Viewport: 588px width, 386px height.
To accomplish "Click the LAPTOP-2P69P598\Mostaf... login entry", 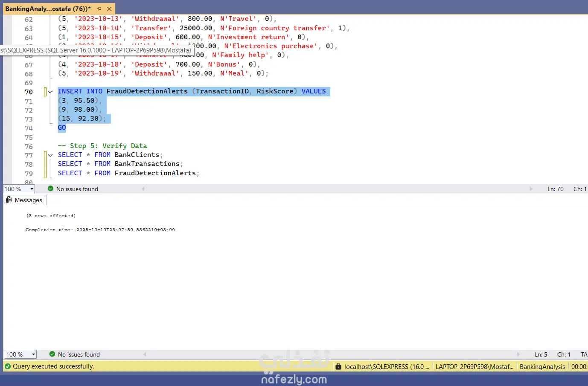I will point(474,367).
